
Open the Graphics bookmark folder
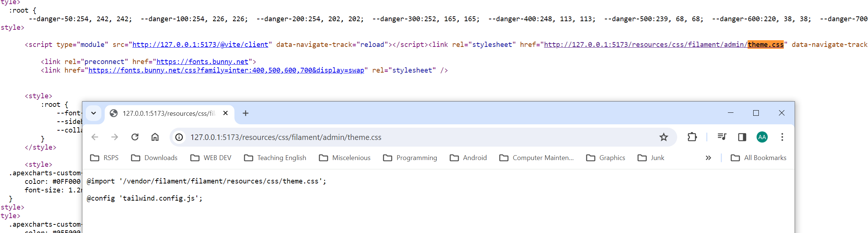point(606,158)
